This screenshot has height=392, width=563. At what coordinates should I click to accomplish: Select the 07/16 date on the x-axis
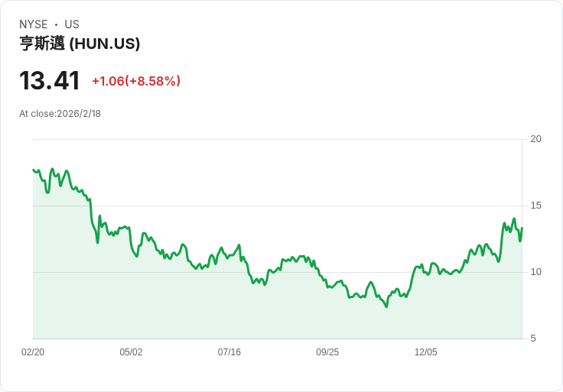pyautogui.click(x=229, y=352)
